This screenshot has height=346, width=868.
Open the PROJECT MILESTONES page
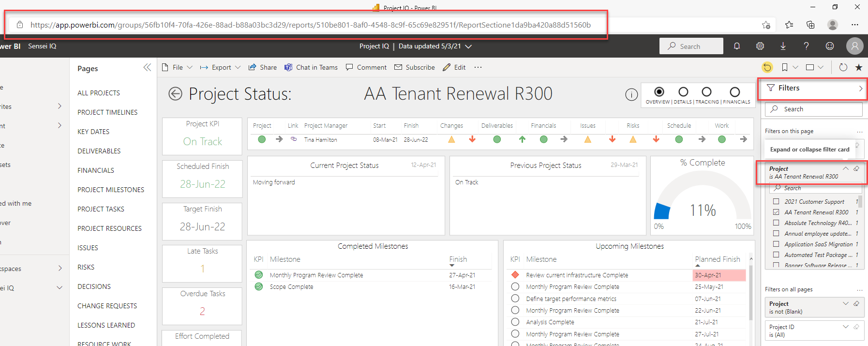pyautogui.click(x=111, y=190)
